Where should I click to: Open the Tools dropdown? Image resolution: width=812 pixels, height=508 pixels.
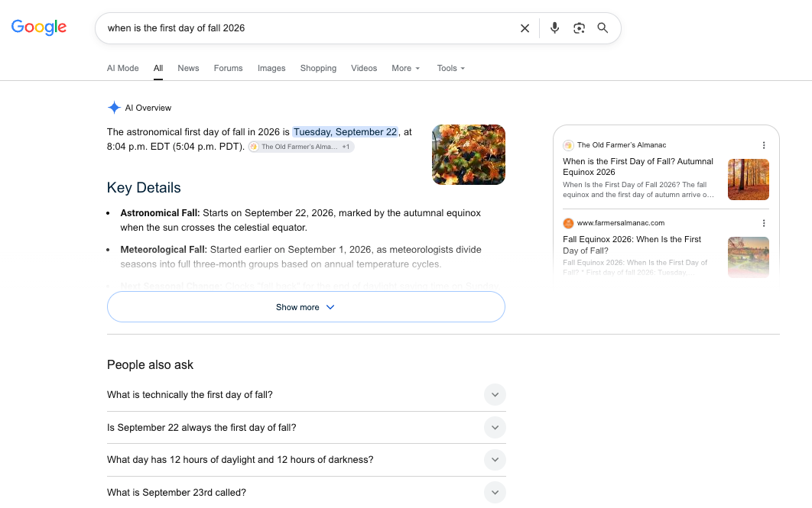[x=450, y=68]
